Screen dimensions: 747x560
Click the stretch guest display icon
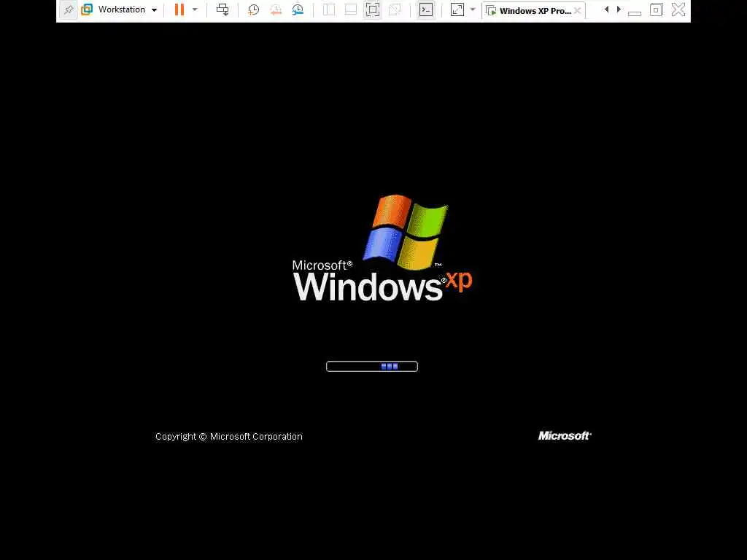(x=457, y=9)
